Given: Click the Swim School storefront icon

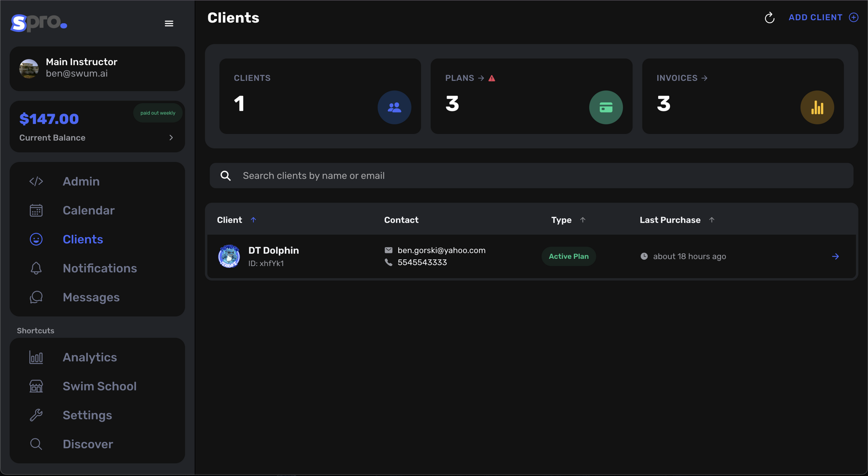Looking at the screenshot, I should (36, 386).
